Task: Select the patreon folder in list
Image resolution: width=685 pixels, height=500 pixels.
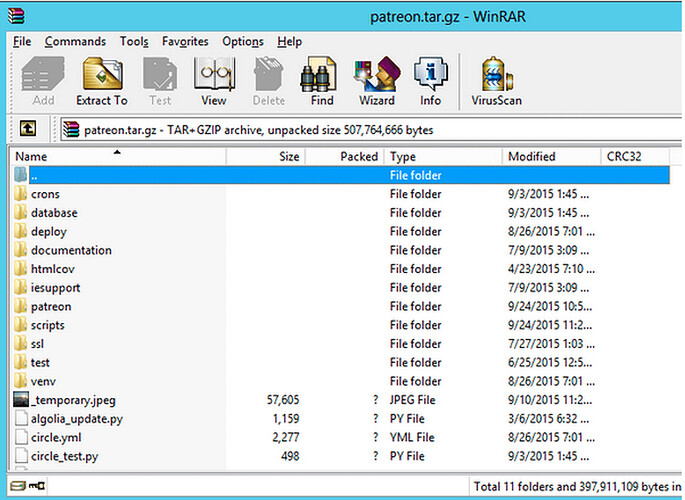Action: coord(51,306)
